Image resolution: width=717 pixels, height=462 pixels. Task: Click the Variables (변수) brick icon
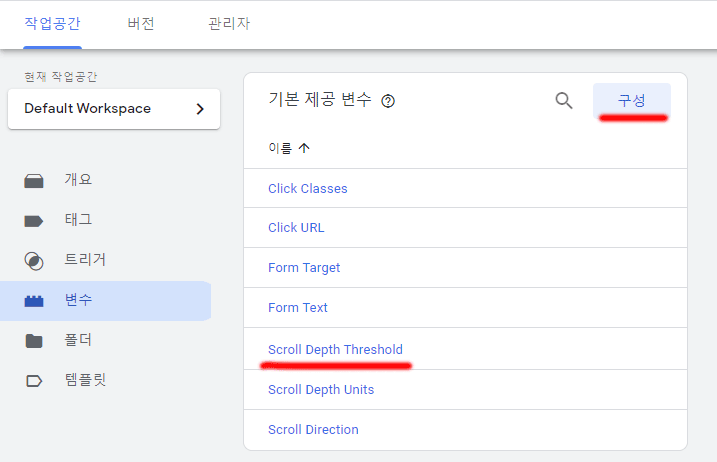(34, 301)
